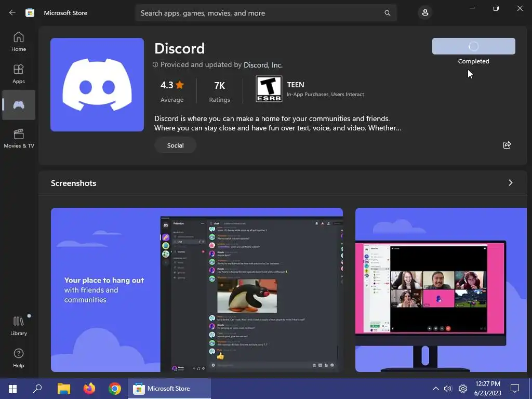Click the install progress button
This screenshot has width=532, height=399.
pyautogui.click(x=474, y=46)
